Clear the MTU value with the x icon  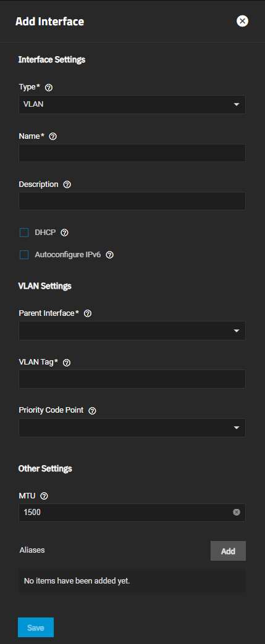(236, 512)
